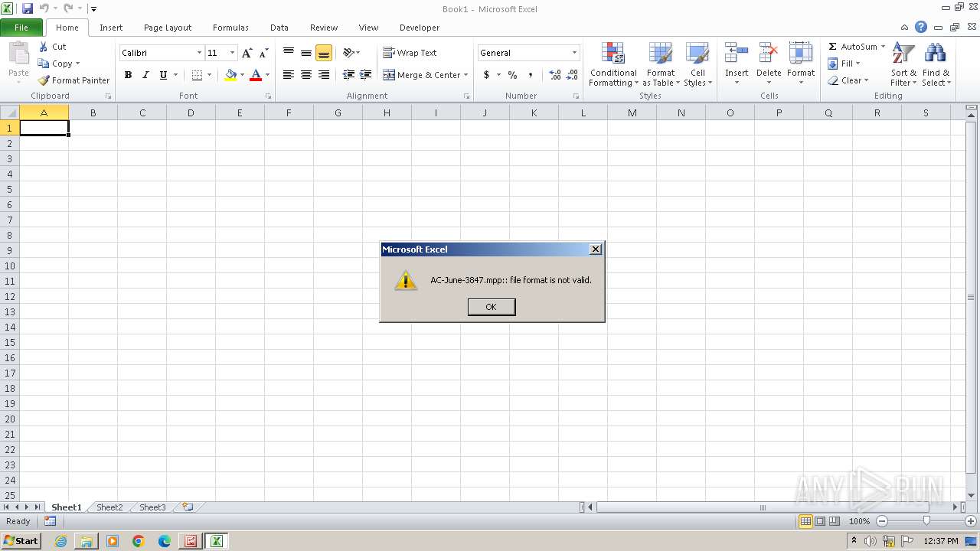Screen dimensions: 980x551
Task: Open Conditional Formatting menu
Action: (613, 64)
